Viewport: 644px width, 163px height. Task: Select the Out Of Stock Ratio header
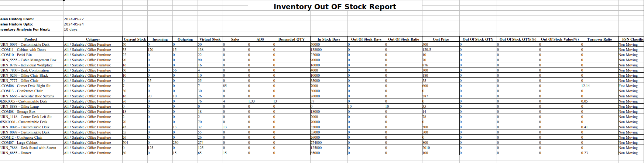click(403, 39)
